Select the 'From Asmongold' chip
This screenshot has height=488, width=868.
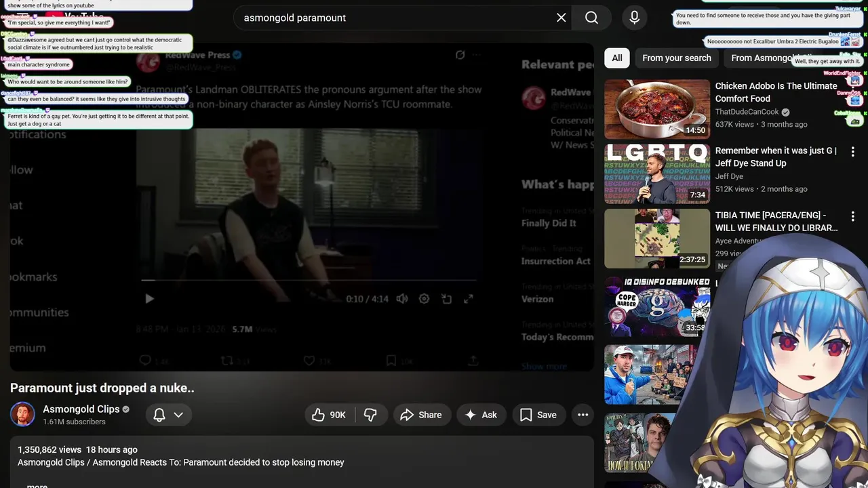pos(770,58)
